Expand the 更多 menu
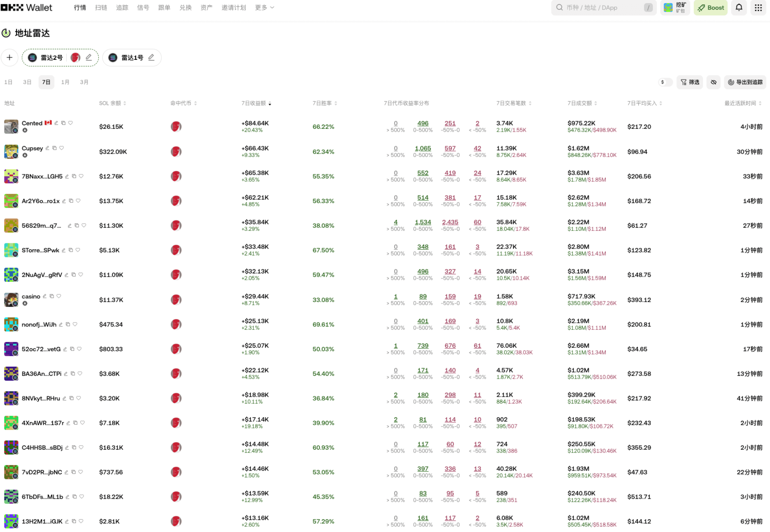 [x=264, y=8]
